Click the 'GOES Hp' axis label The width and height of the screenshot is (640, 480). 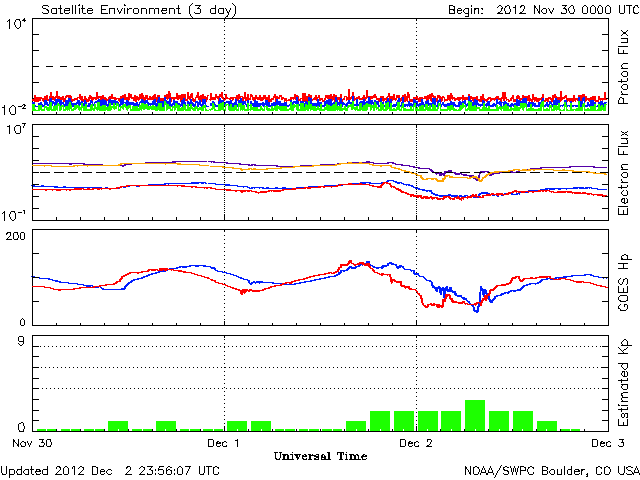tap(624, 282)
